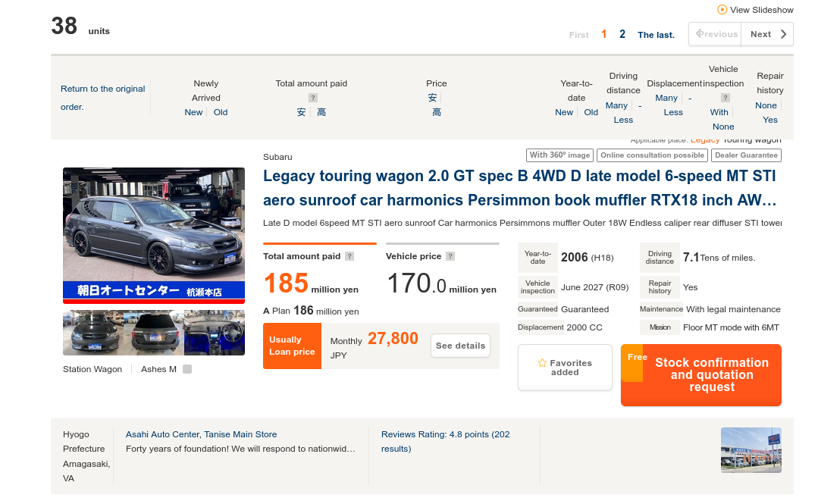818x504 pixels.
Task: Open the interior dashboard thumbnail
Action: coord(215,333)
